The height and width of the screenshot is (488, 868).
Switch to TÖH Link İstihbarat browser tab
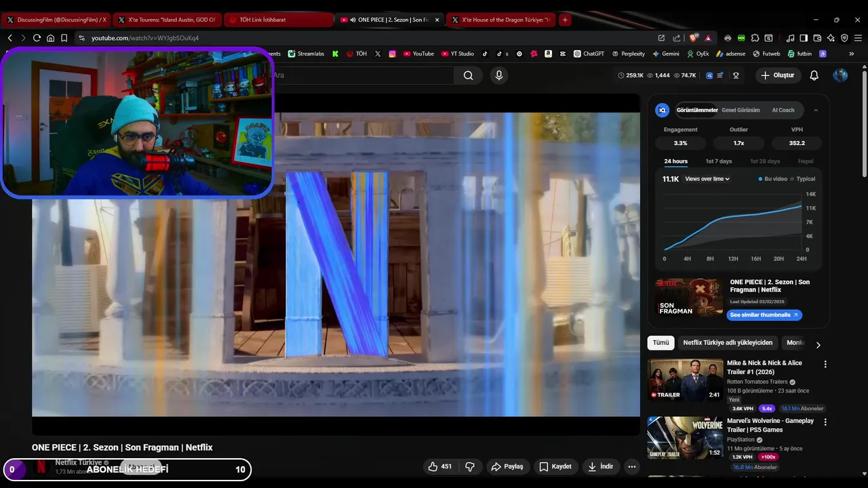click(x=278, y=20)
